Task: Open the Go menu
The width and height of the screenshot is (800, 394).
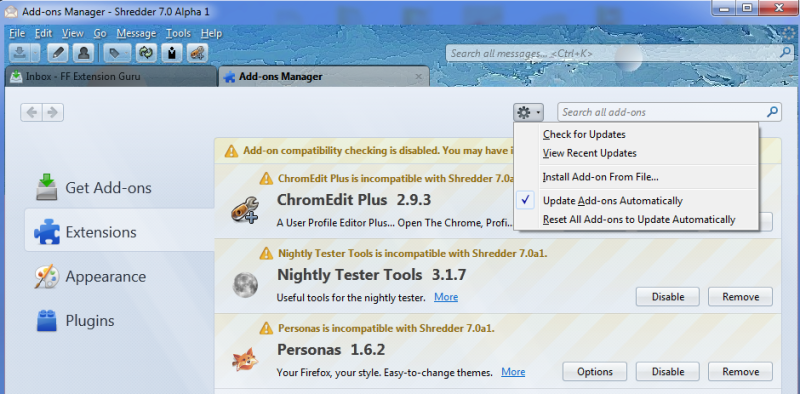Action: (100, 34)
